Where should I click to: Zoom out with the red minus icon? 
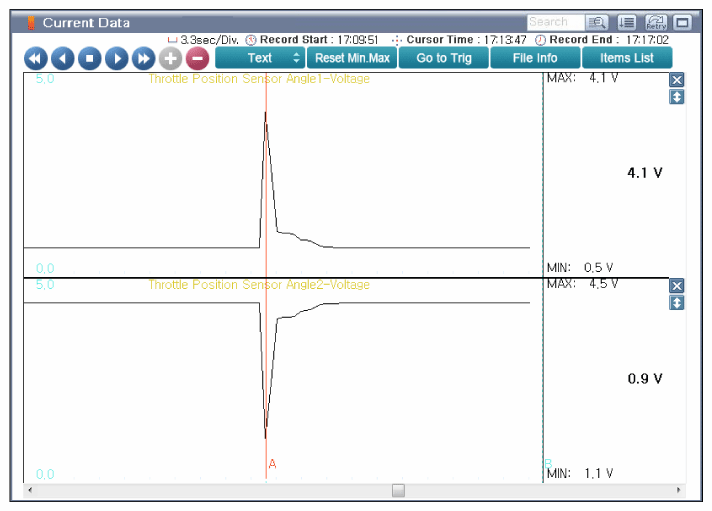click(197, 58)
